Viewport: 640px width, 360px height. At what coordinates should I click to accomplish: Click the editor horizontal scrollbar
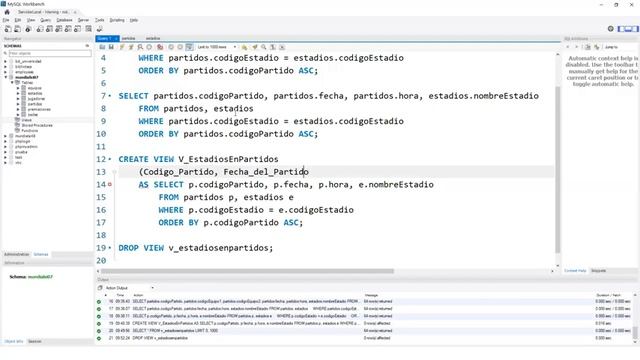point(247,271)
